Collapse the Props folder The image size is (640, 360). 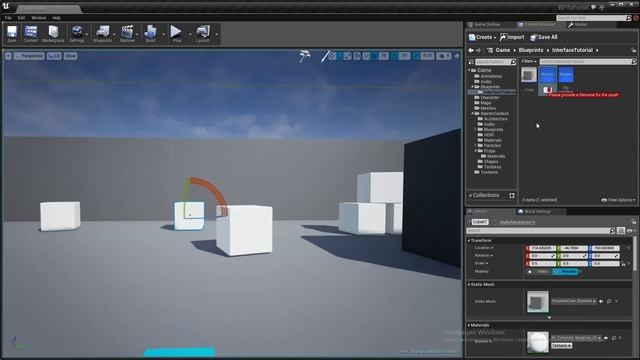click(476, 151)
